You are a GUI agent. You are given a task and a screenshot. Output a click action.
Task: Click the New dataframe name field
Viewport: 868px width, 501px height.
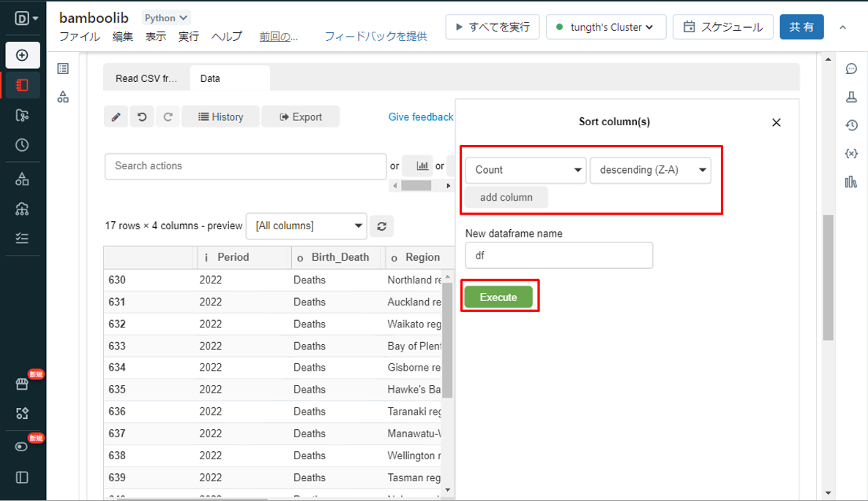click(x=558, y=256)
